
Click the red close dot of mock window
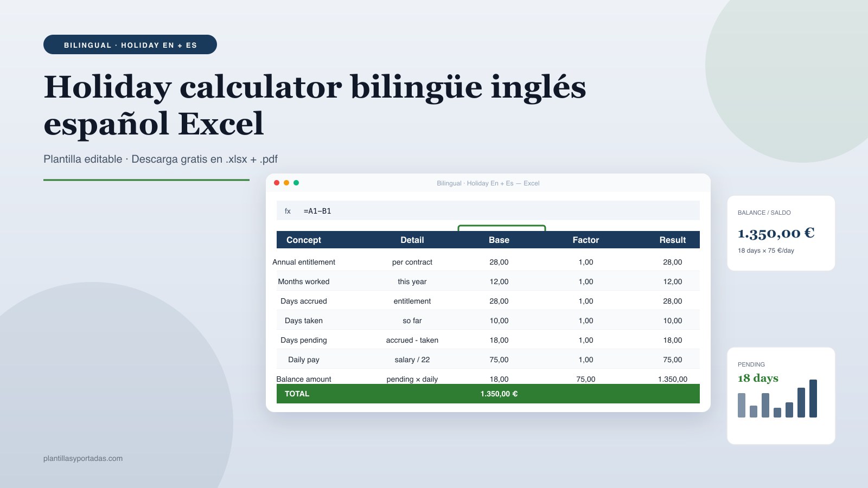[277, 183]
